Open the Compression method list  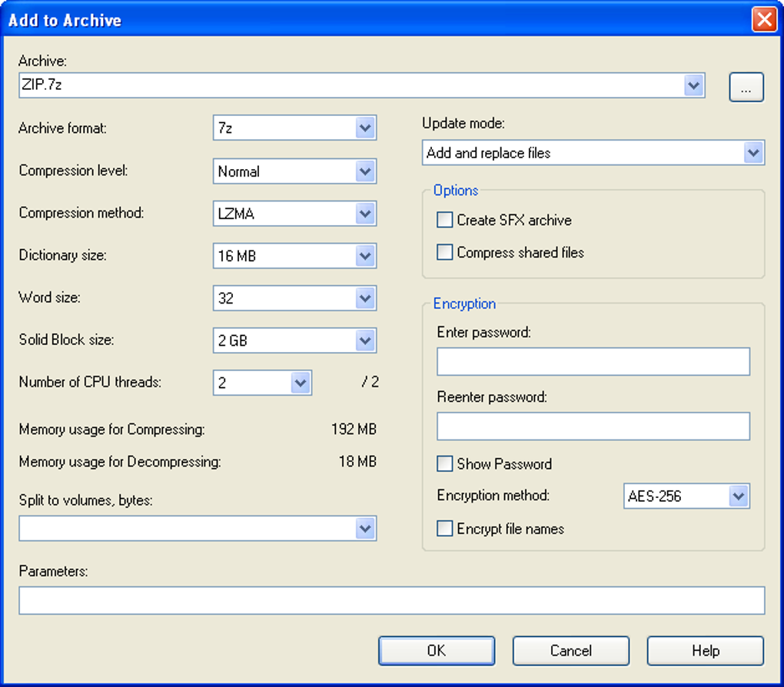pyautogui.click(x=365, y=214)
